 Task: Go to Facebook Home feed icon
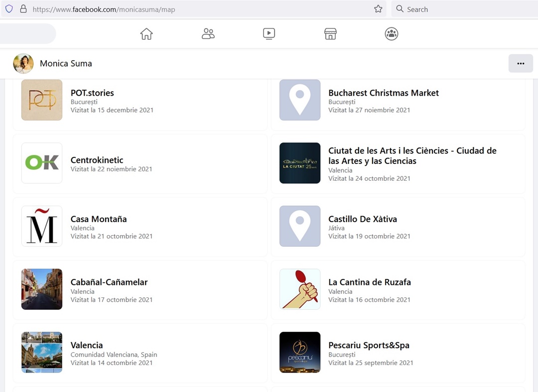(x=146, y=34)
